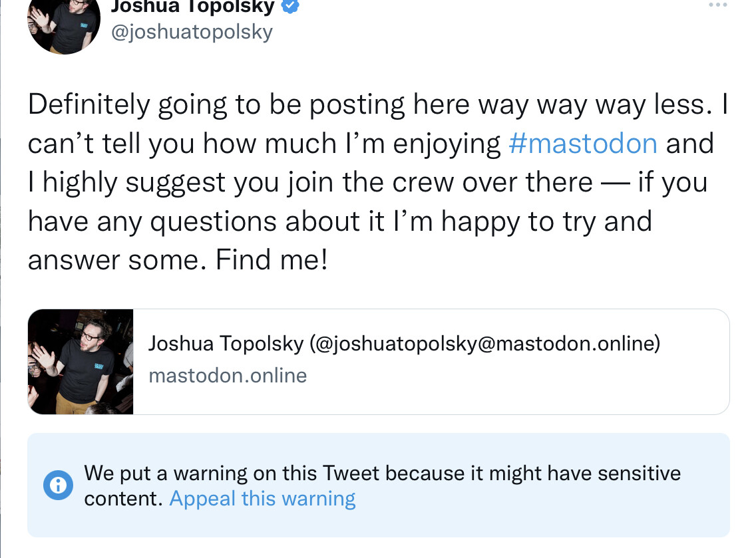
Task: Click the "Definitely going to be posting" line
Action: [216, 104]
